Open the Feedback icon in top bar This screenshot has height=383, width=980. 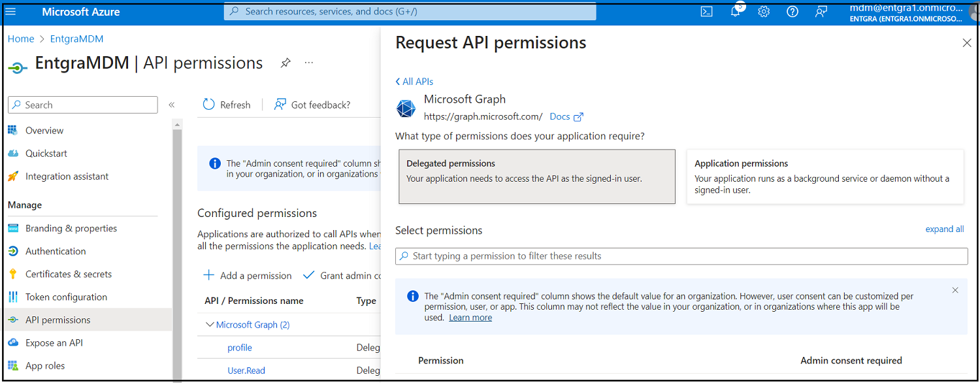(821, 11)
